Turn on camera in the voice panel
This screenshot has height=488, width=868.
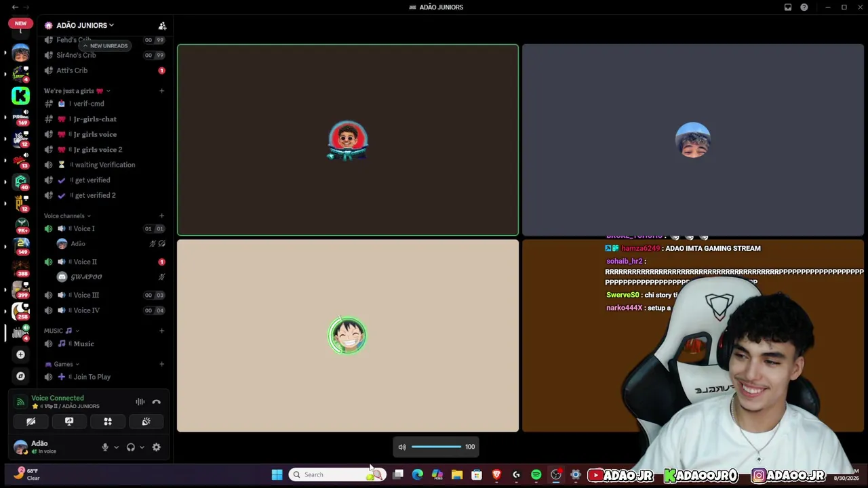(x=31, y=422)
